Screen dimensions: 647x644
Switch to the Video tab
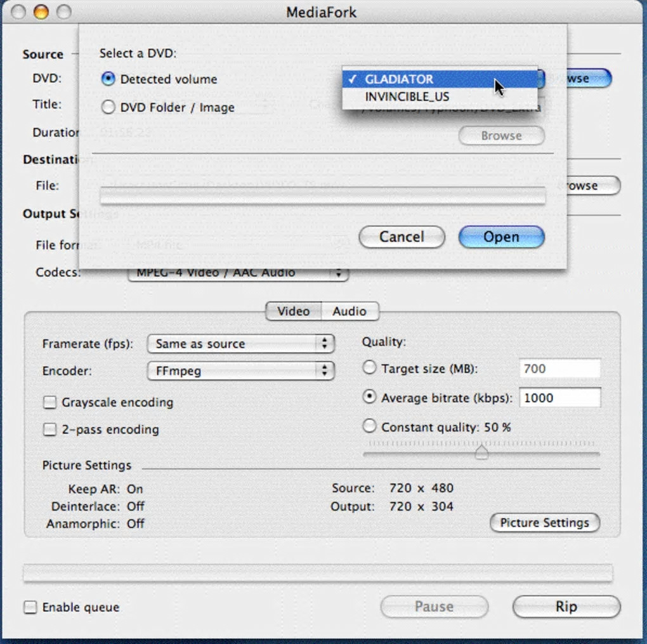(x=294, y=311)
